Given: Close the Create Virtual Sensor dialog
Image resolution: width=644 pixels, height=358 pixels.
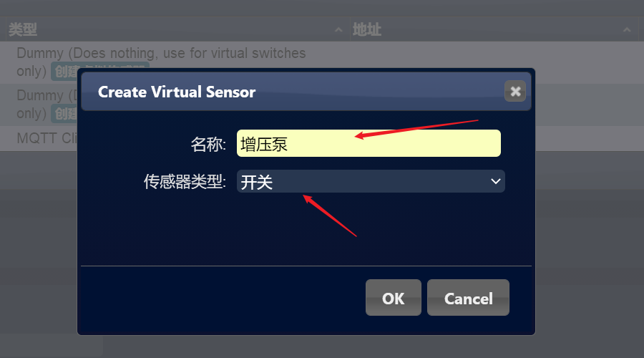Looking at the screenshot, I should point(515,91).
